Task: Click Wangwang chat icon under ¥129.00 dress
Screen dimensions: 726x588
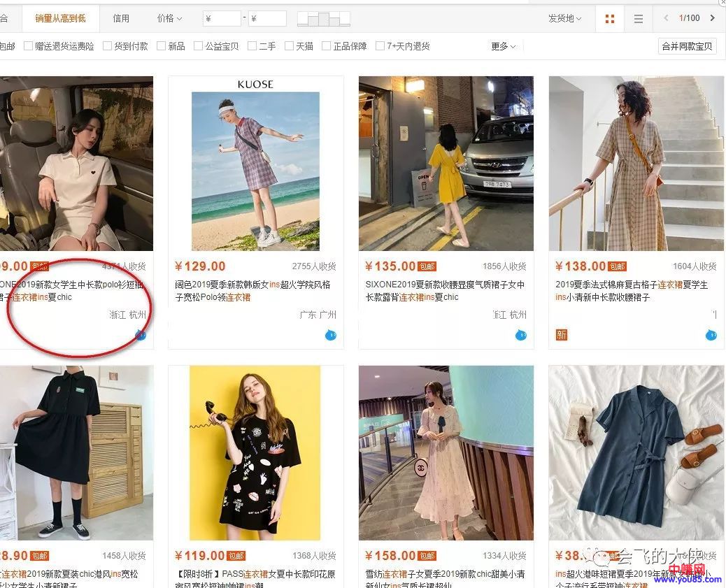Action: pyautogui.click(x=330, y=336)
